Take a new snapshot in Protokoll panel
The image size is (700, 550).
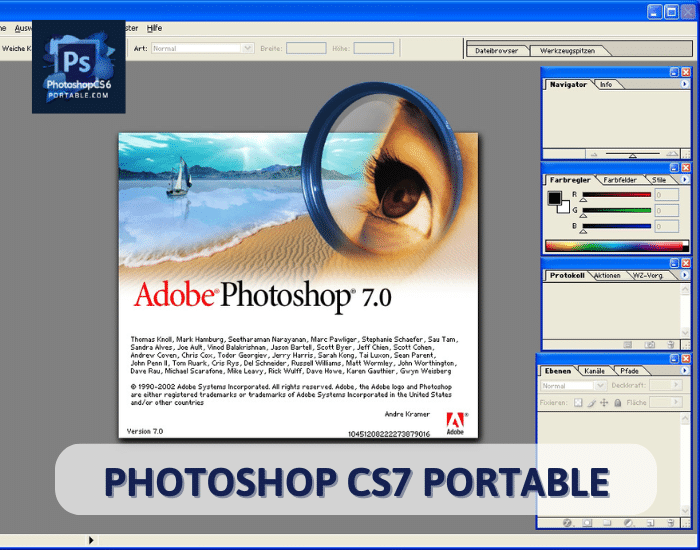click(x=650, y=345)
